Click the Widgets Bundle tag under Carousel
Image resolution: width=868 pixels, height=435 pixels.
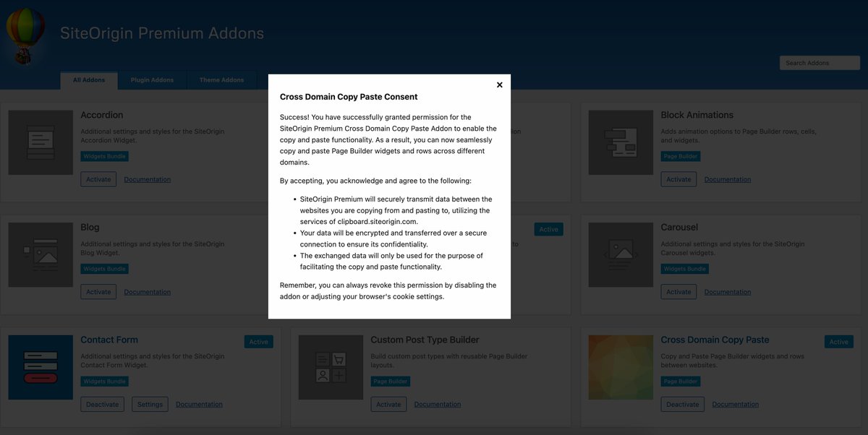685,269
